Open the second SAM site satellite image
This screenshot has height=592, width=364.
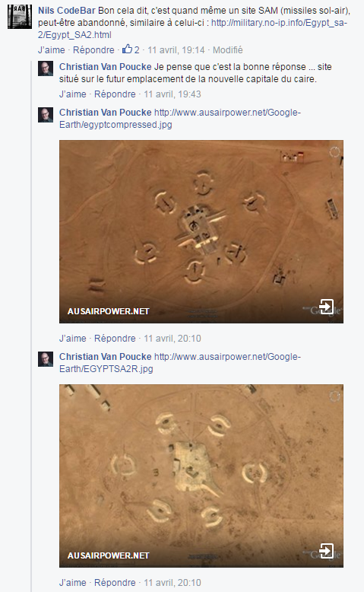201,476
